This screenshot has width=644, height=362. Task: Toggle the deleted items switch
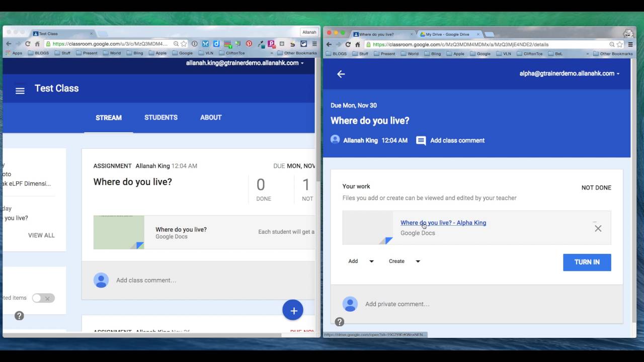click(43, 298)
